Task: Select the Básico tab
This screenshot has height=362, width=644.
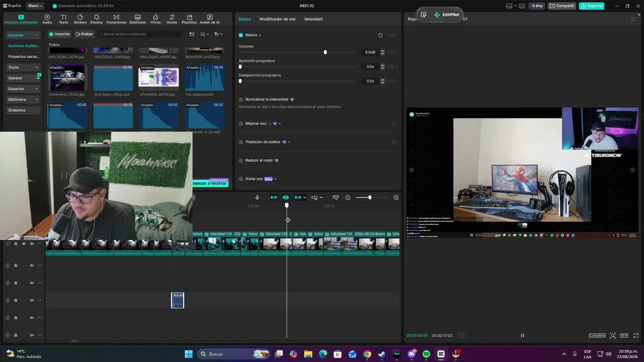Action: click(x=245, y=19)
